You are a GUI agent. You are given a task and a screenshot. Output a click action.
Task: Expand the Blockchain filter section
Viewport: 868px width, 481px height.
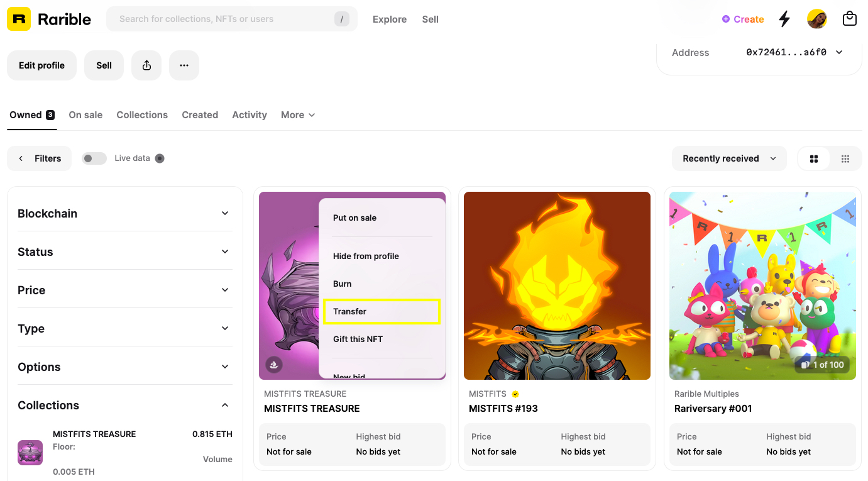pos(125,213)
